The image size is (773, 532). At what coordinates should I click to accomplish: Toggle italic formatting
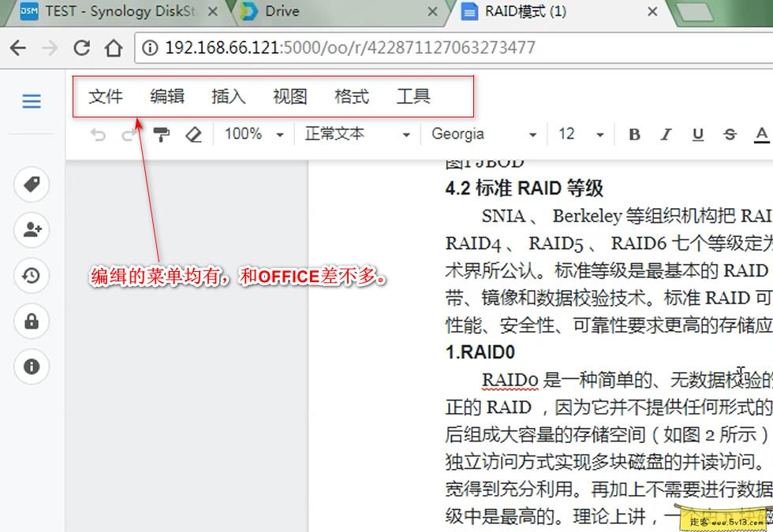[666, 134]
